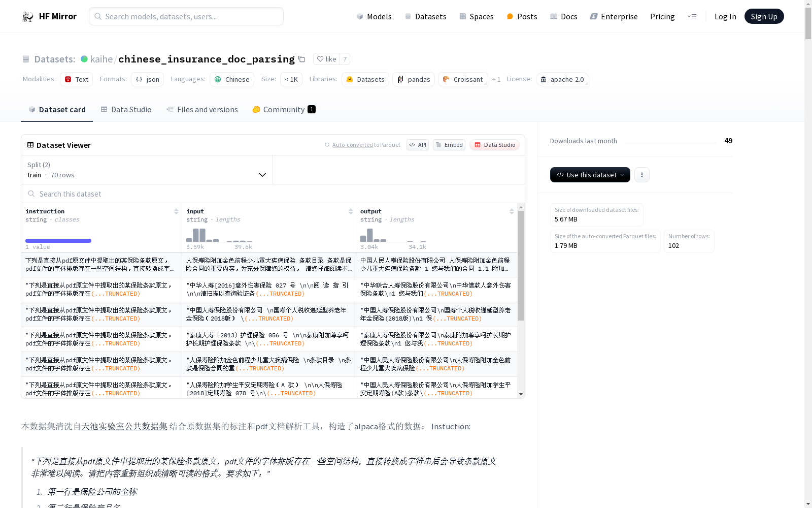Screen dimensions: 812x508
Task: Click viewer scrollbar down arrow
Action: pyautogui.click(x=521, y=394)
